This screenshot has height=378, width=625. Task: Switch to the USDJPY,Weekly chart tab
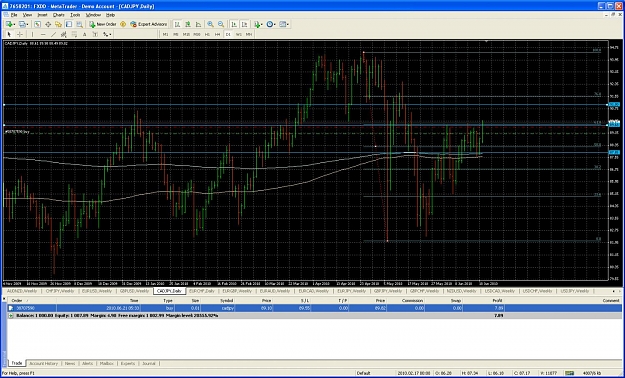point(575,291)
